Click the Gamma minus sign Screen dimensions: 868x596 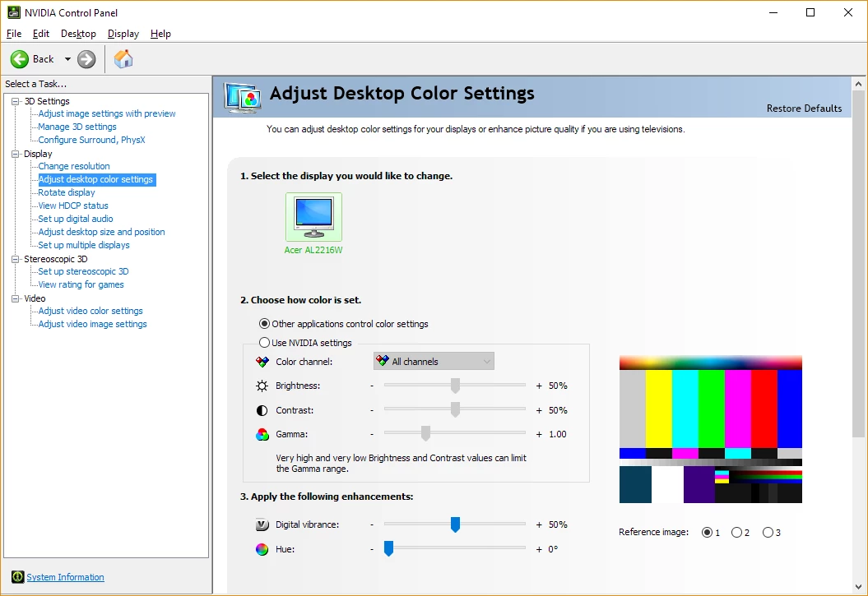click(372, 435)
